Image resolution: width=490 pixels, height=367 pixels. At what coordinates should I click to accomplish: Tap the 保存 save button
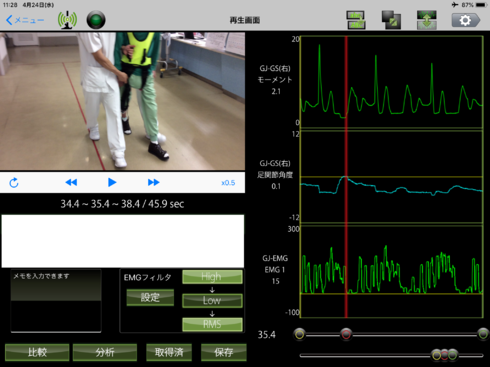224,352
